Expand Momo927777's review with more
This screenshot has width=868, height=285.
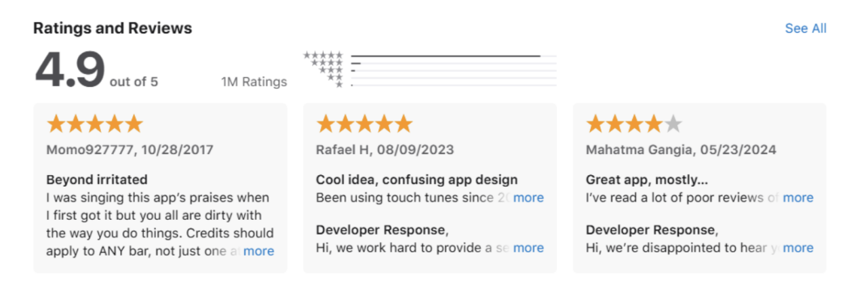[259, 251]
